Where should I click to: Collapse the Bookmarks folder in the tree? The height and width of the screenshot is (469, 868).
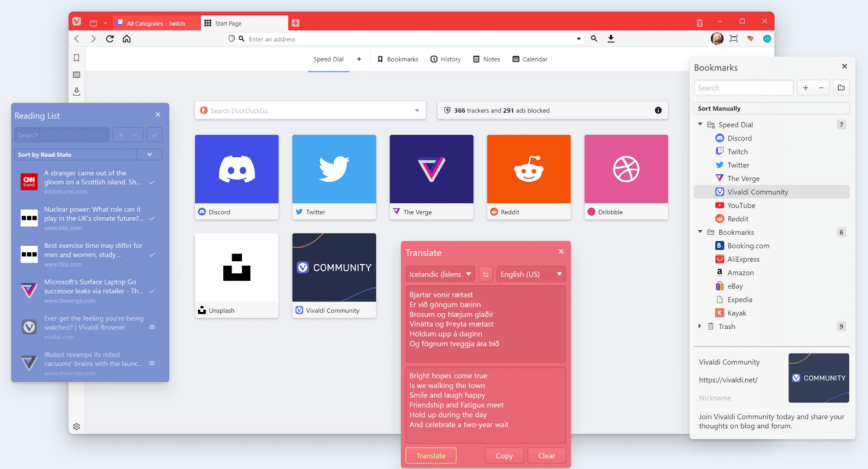click(x=700, y=232)
